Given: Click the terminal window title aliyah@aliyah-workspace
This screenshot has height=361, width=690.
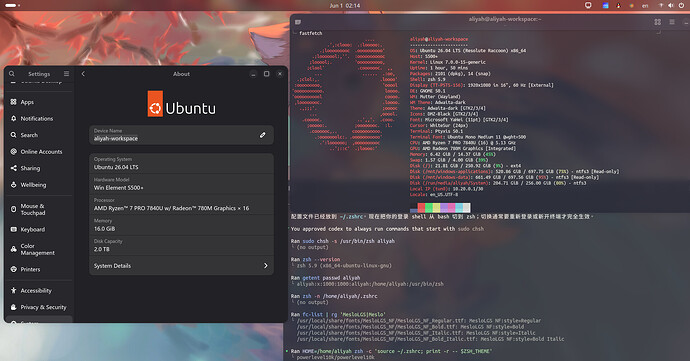Looking at the screenshot, I should (505, 19).
